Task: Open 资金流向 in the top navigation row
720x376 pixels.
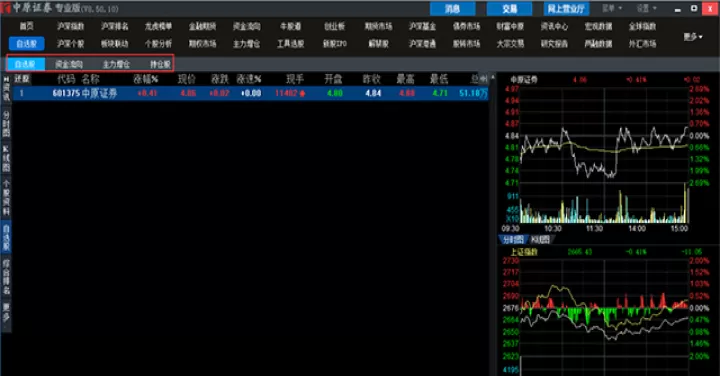Action: click(x=247, y=26)
